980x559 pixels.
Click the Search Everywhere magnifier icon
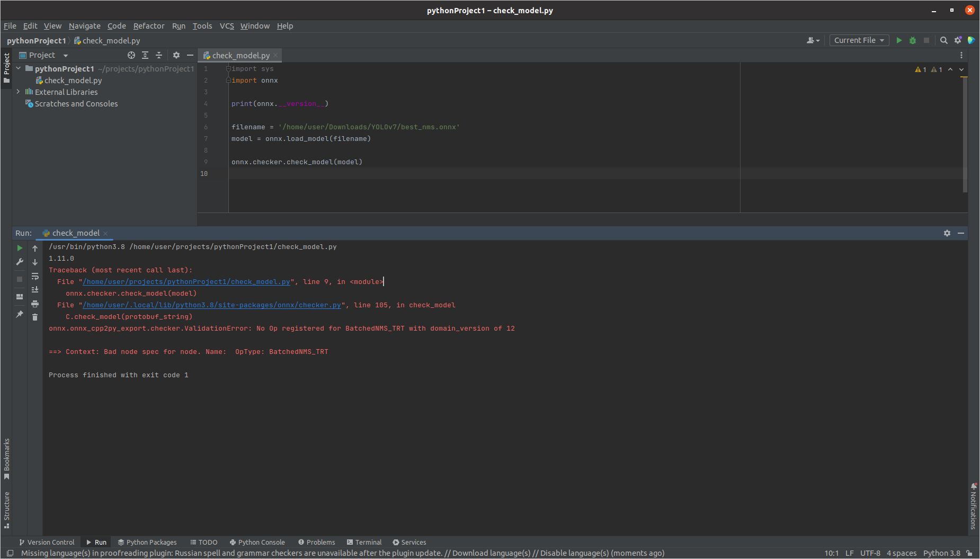point(944,40)
